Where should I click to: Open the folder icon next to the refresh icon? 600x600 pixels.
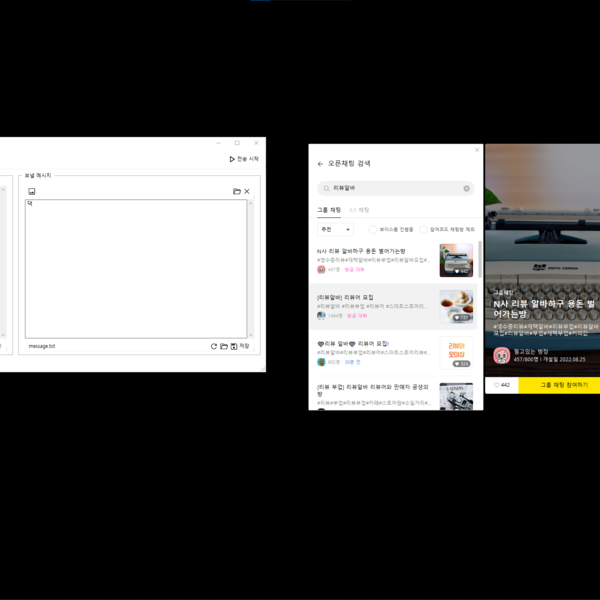[224, 346]
